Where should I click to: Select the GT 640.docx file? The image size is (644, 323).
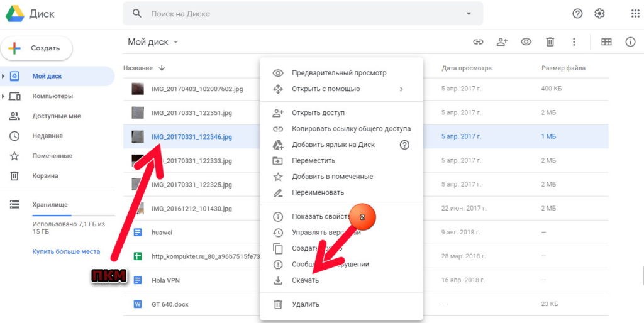(170, 305)
